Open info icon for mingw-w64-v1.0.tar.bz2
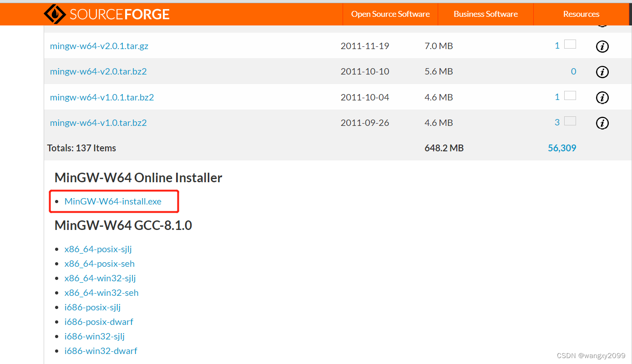 coord(602,123)
